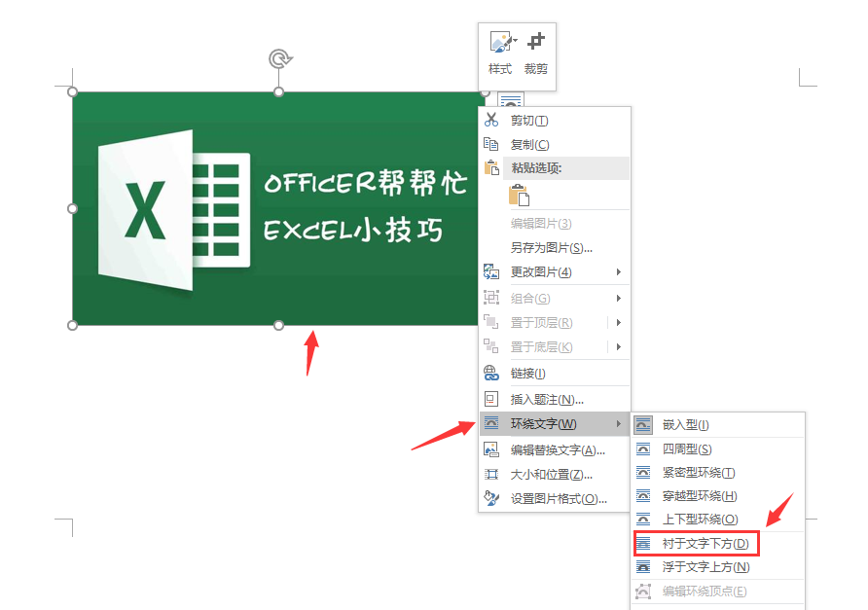Choose Save as Picture (另存为图片)

[551, 248]
